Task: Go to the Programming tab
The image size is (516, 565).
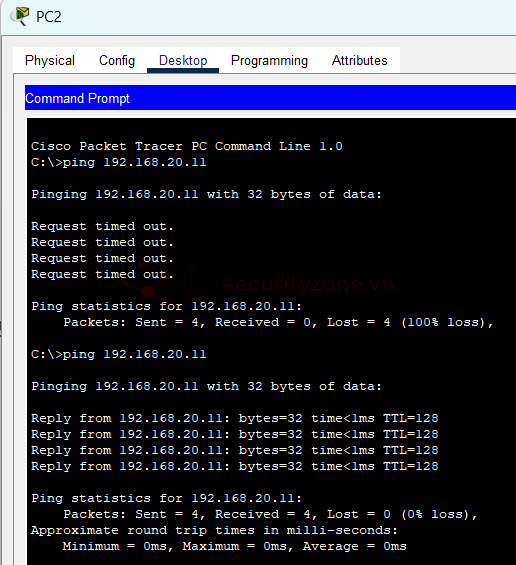Action: (x=269, y=60)
